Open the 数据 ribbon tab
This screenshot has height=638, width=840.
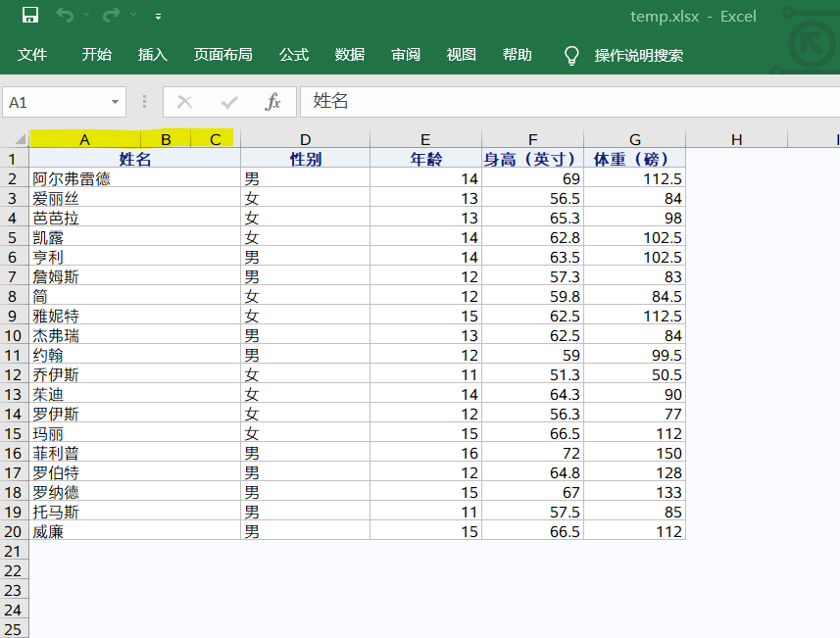point(350,55)
